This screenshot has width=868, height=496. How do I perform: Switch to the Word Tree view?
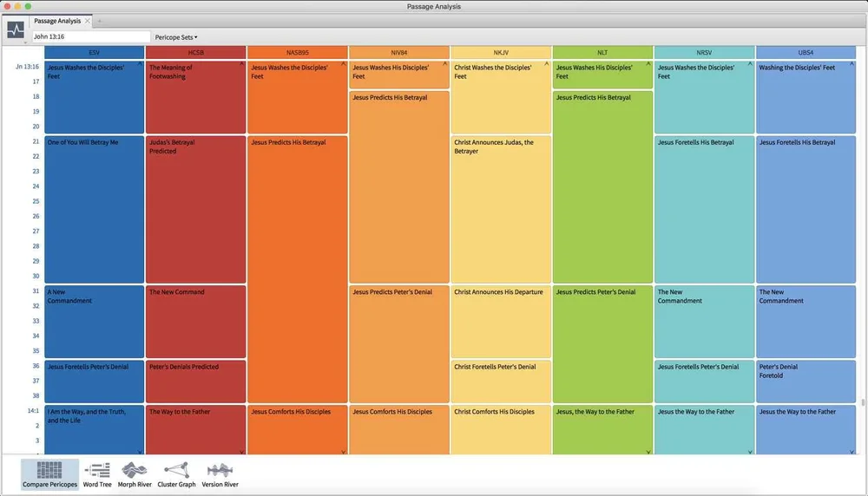pos(97,474)
